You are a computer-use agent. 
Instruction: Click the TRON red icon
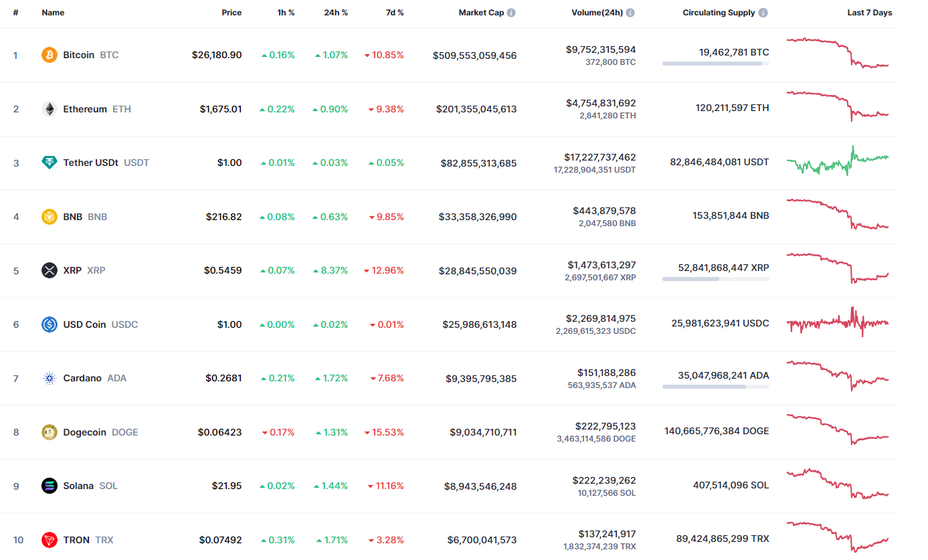(x=50, y=539)
